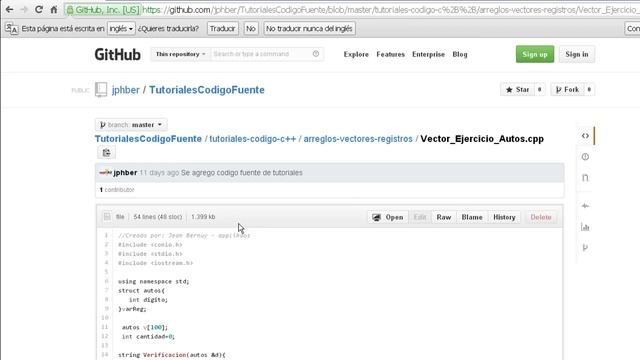Screen dimensions: 640x360
Task: Click the star count number
Action: 540,89
